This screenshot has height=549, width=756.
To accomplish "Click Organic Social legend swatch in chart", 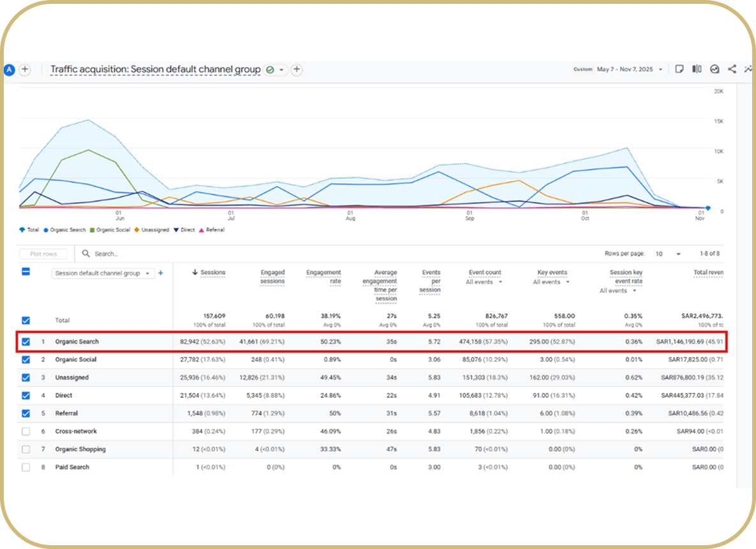I will click(x=92, y=230).
